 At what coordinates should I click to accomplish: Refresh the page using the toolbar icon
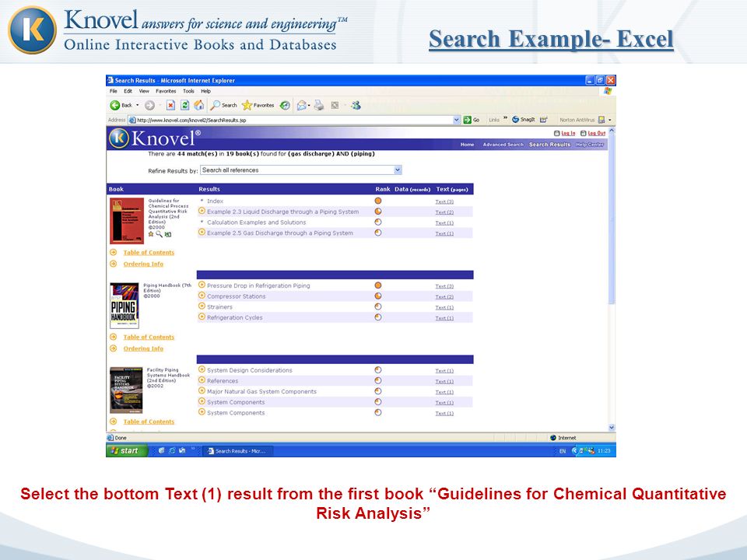pyautogui.click(x=185, y=105)
